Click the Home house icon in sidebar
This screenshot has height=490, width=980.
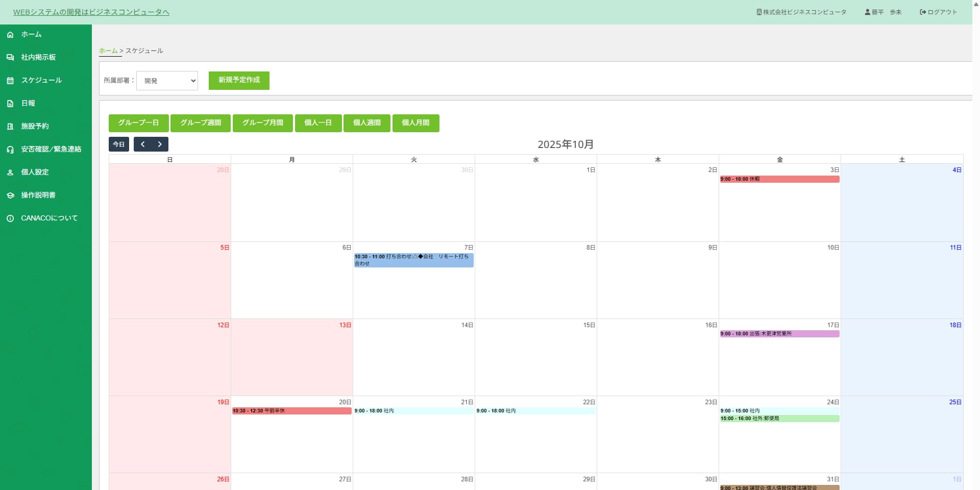click(10, 35)
